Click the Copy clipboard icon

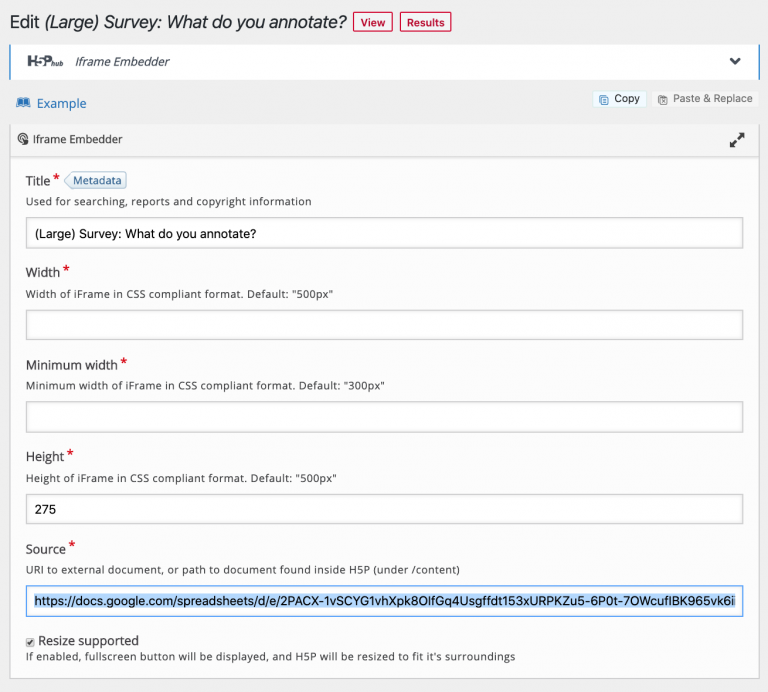click(x=603, y=99)
